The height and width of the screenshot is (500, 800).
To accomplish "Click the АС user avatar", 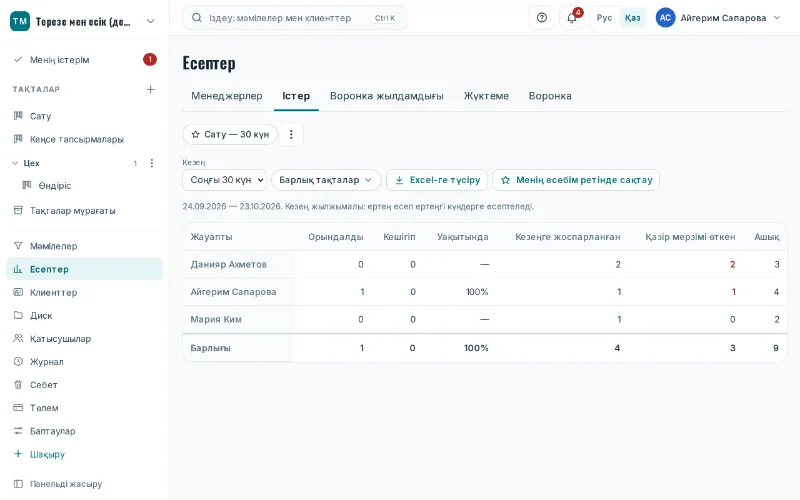I will tap(665, 18).
